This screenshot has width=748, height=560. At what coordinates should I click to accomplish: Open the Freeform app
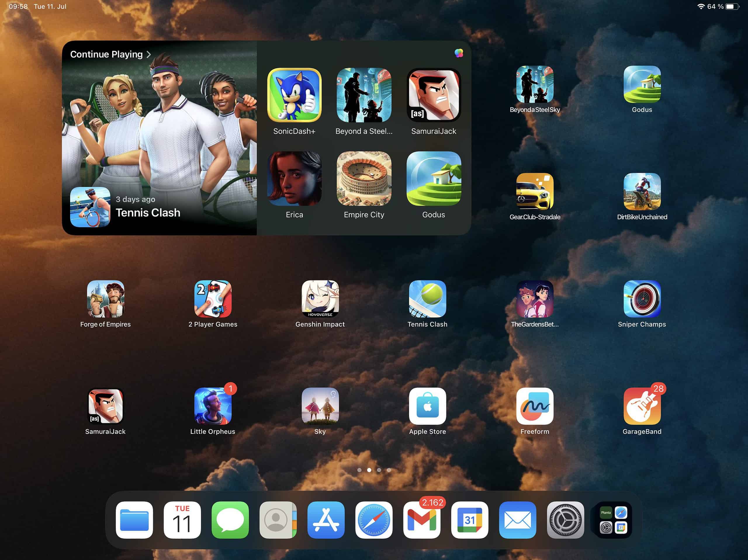coord(535,406)
